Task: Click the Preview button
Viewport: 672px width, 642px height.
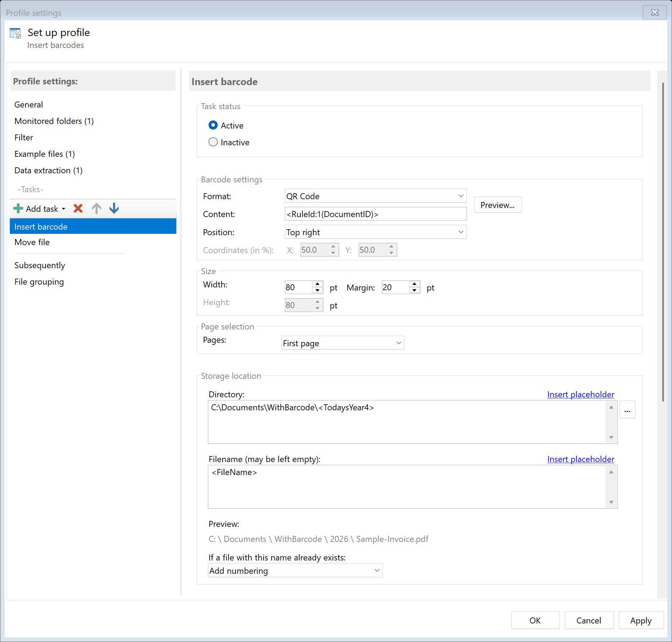Action: point(497,205)
